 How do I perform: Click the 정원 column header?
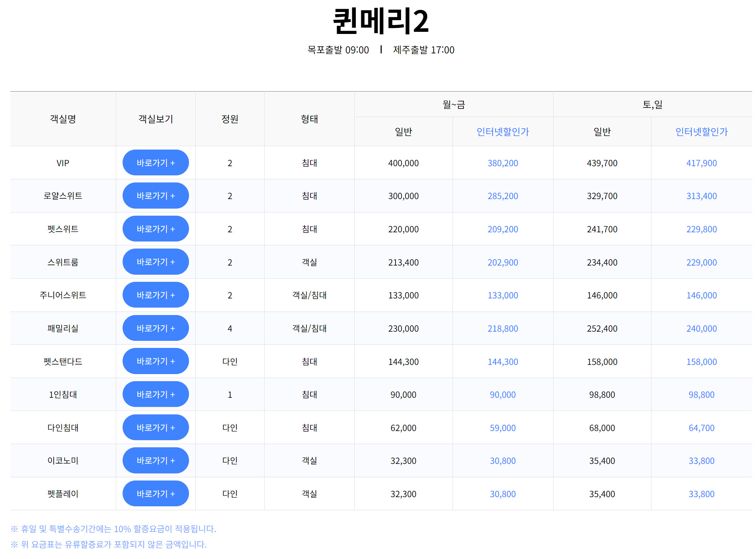(x=230, y=119)
